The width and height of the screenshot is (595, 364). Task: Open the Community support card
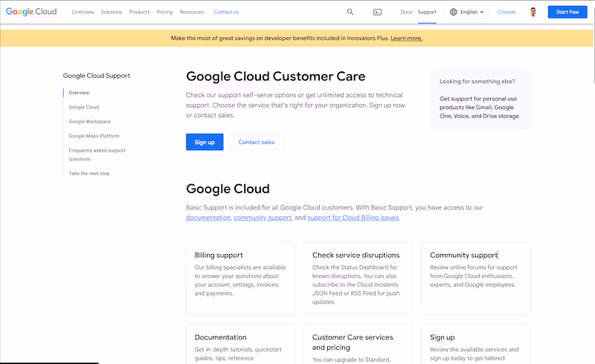tap(475, 279)
